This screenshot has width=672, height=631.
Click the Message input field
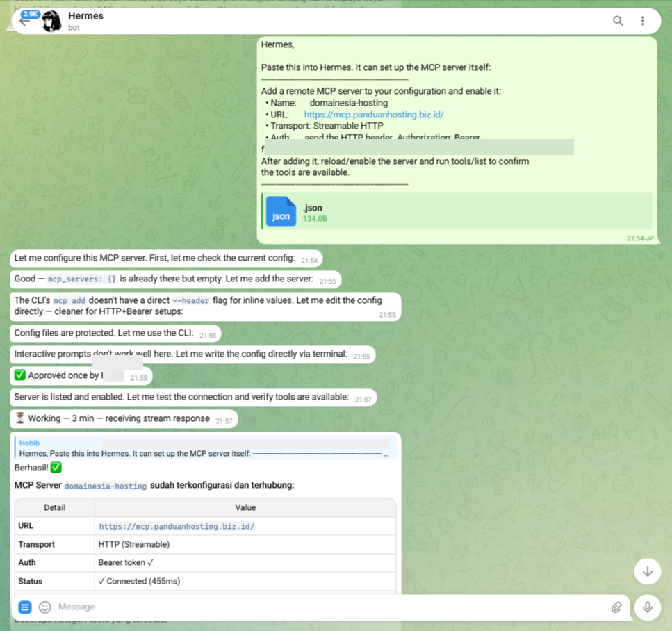[330, 607]
